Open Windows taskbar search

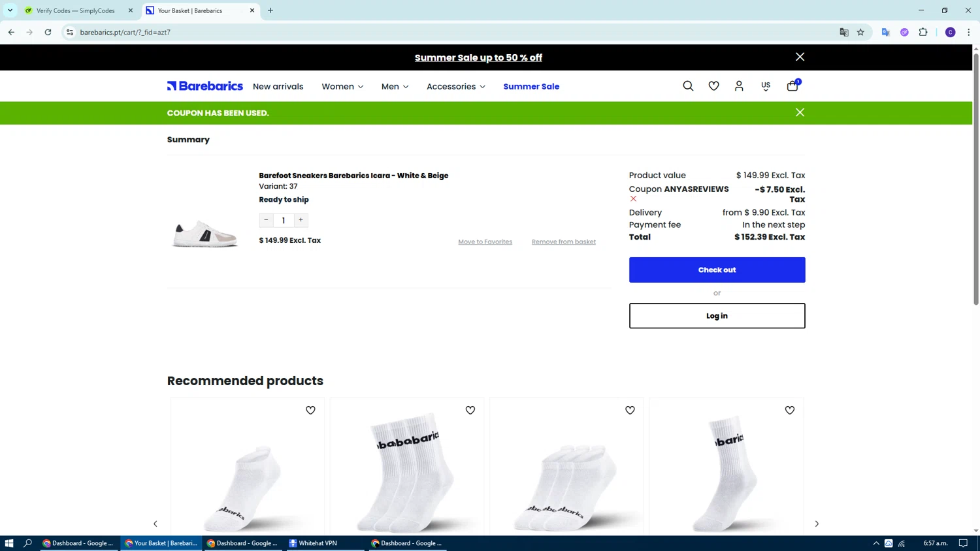27,543
